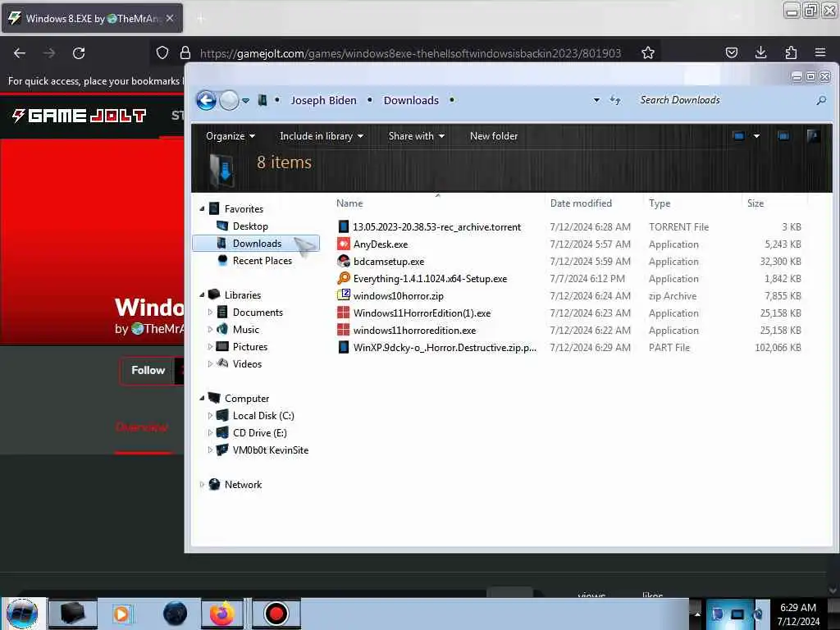The height and width of the screenshot is (630, 840).
Task: Select the rec_archive.torrent file icon
Action: click(344, 226)
